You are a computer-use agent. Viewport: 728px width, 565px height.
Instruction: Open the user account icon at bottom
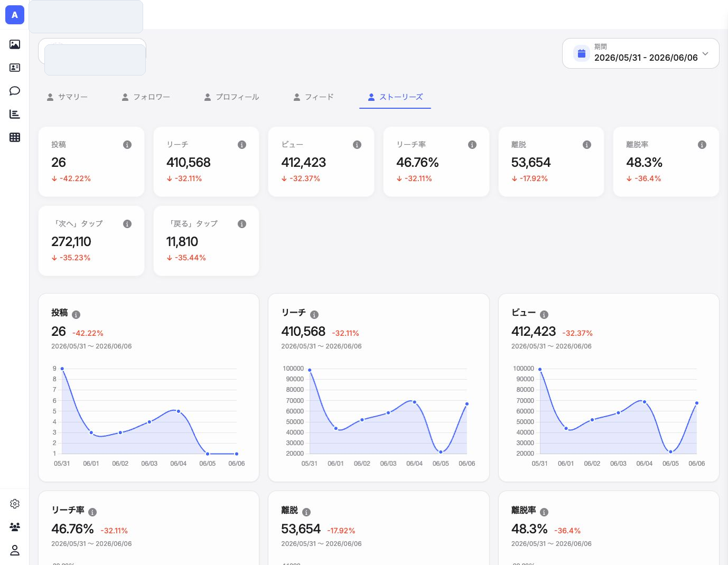15,550
